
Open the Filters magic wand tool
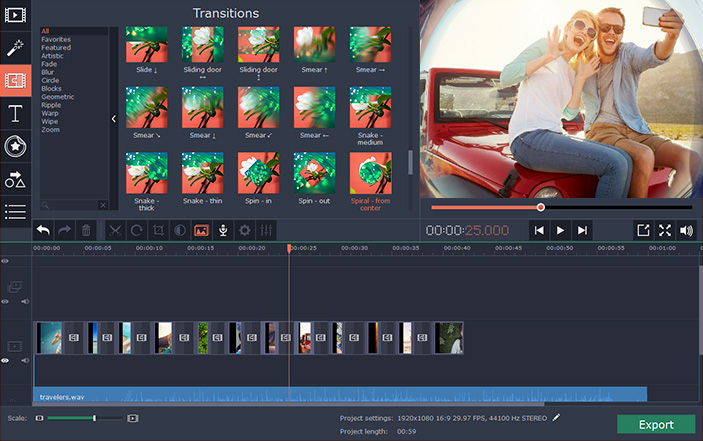15,47
